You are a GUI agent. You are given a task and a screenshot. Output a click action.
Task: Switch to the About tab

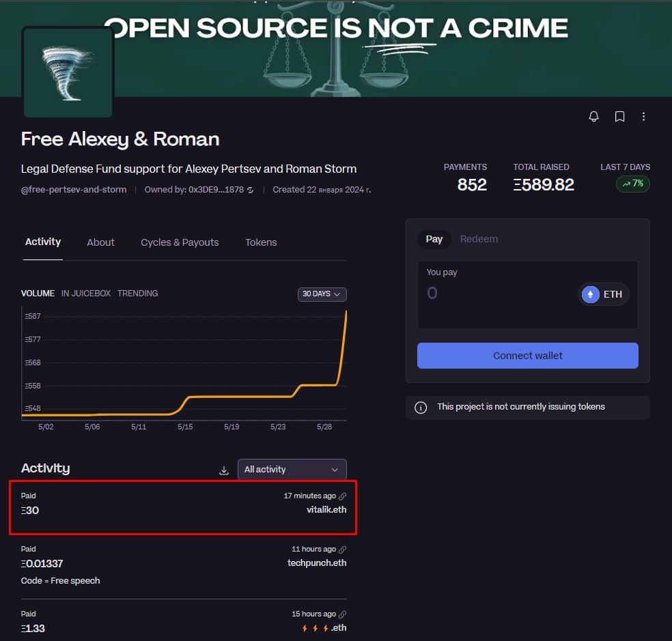pos(100,242)
